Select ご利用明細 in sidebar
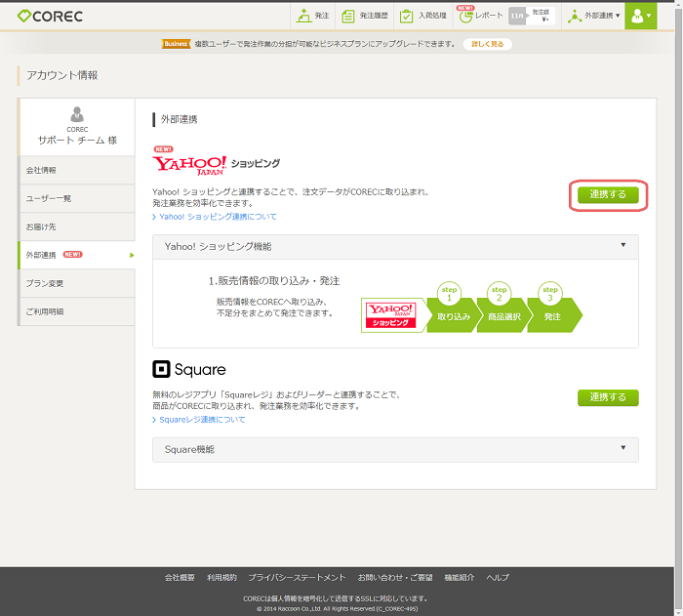Viewport: 683px width, 616px height. tap(77, 311)
